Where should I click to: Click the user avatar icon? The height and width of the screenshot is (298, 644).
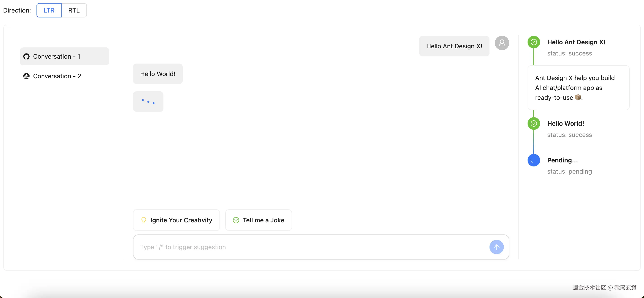(502, 43)
